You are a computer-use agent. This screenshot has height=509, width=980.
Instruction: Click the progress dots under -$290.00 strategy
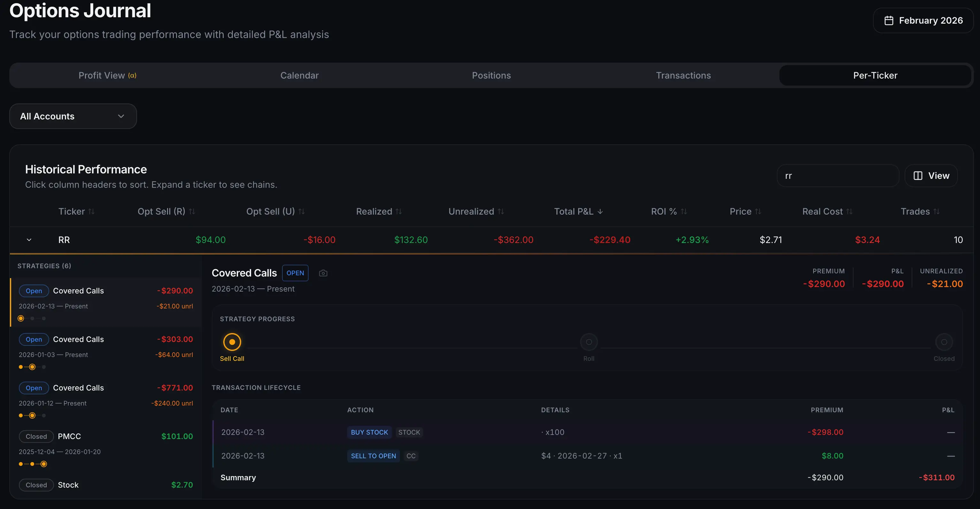32,318
